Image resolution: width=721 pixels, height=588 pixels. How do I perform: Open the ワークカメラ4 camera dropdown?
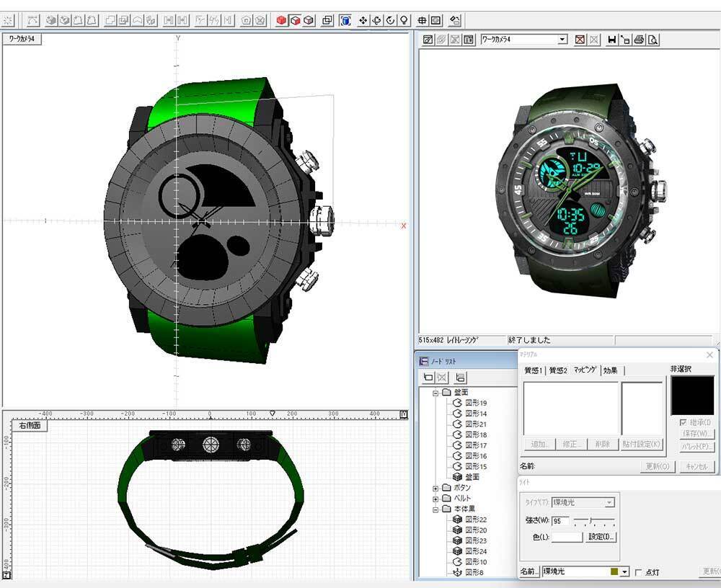point(562,40)
